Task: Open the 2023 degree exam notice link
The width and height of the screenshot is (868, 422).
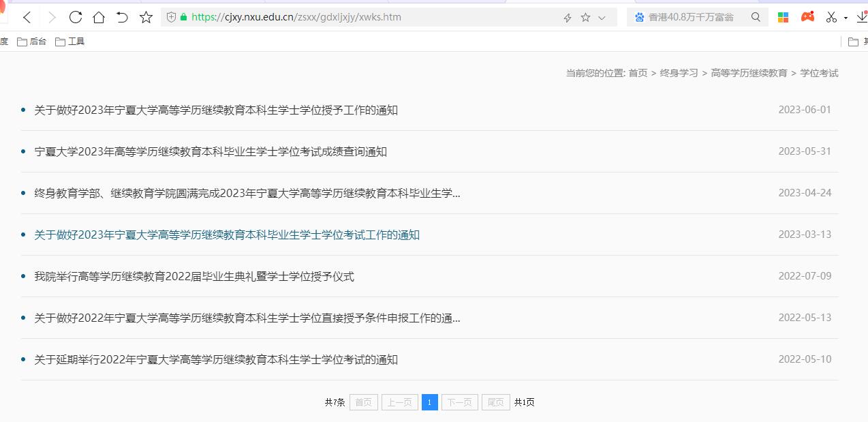Action: [x=228, y=235]
